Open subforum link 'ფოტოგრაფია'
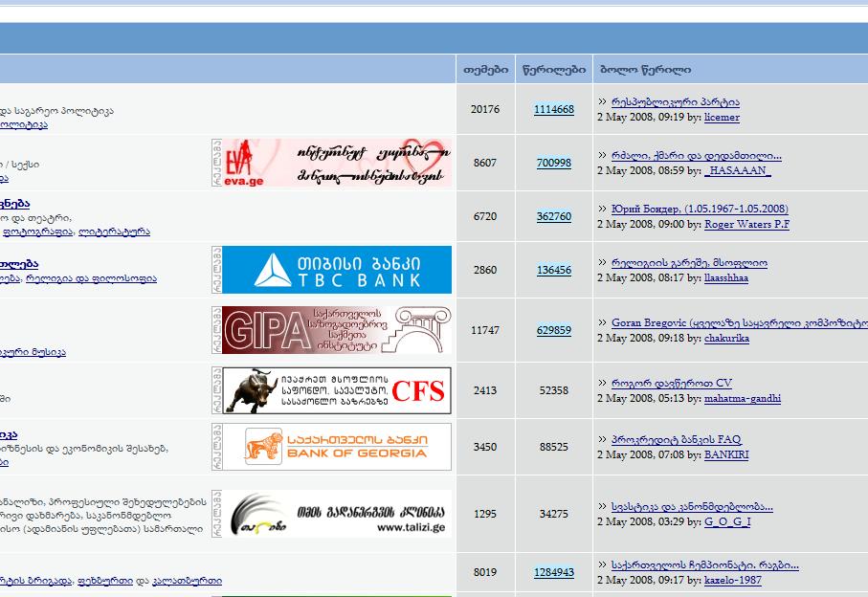 [x=37, y=232]
